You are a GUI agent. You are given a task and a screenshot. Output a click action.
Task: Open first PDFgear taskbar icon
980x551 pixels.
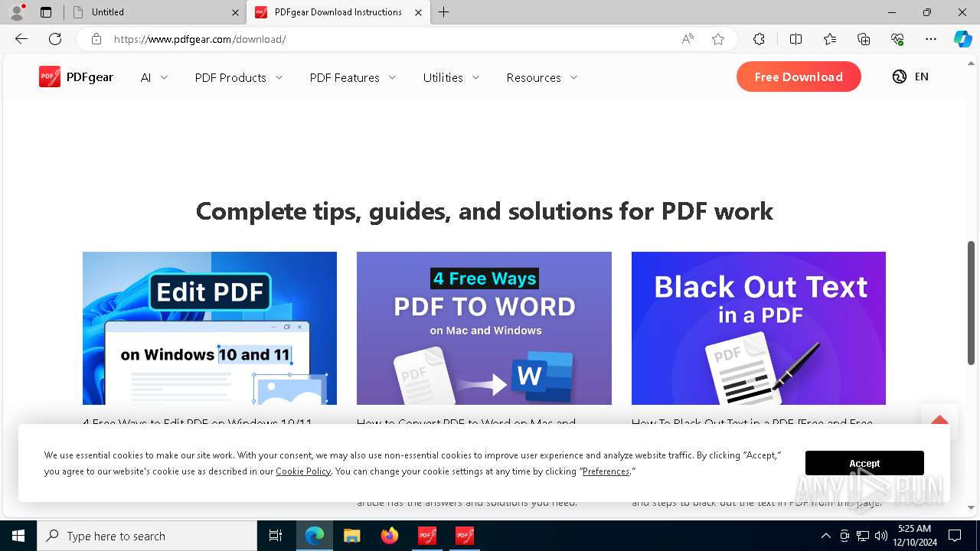tap(427, 536)
